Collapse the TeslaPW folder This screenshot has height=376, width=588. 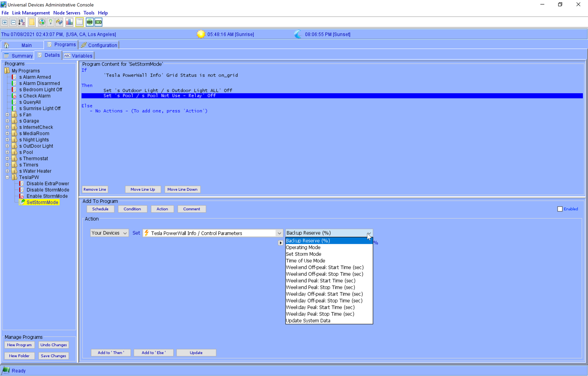pos(7,177)
